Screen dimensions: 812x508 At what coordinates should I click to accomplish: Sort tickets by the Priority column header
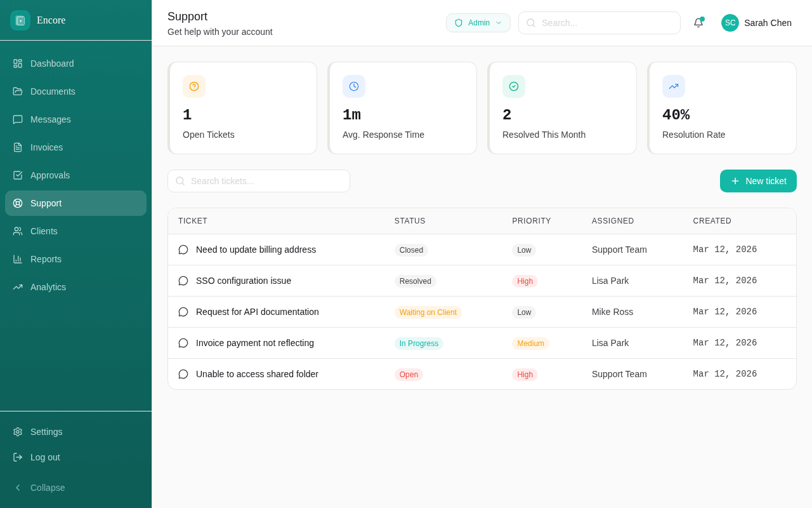tap(531, 220)
